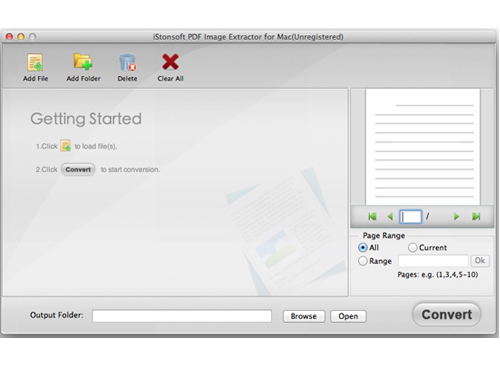
Task: Jump to the last page arrow
Action: [476, 217]
